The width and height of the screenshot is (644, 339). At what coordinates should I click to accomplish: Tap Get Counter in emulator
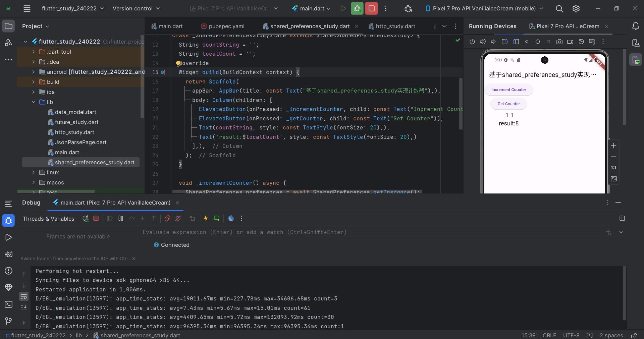coord(508,104)
